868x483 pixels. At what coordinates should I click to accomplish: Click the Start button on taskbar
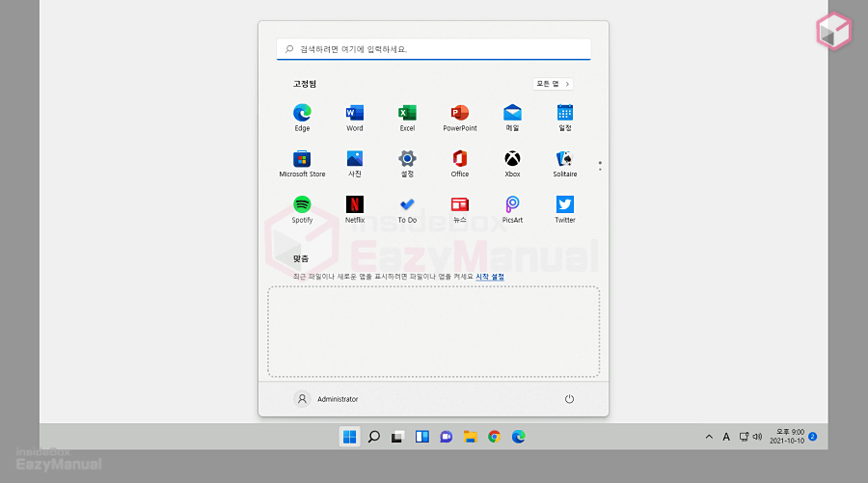tap(349, 437)
